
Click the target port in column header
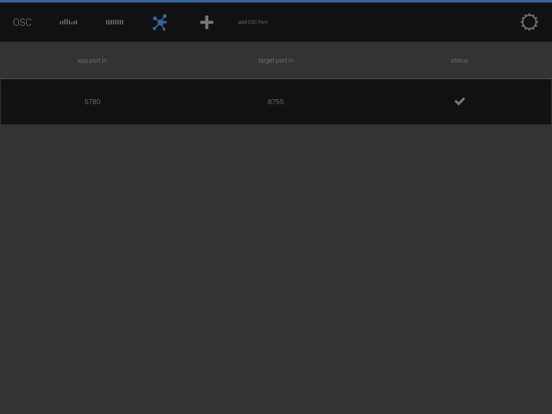pyautogui.click(x=275, y=61)
